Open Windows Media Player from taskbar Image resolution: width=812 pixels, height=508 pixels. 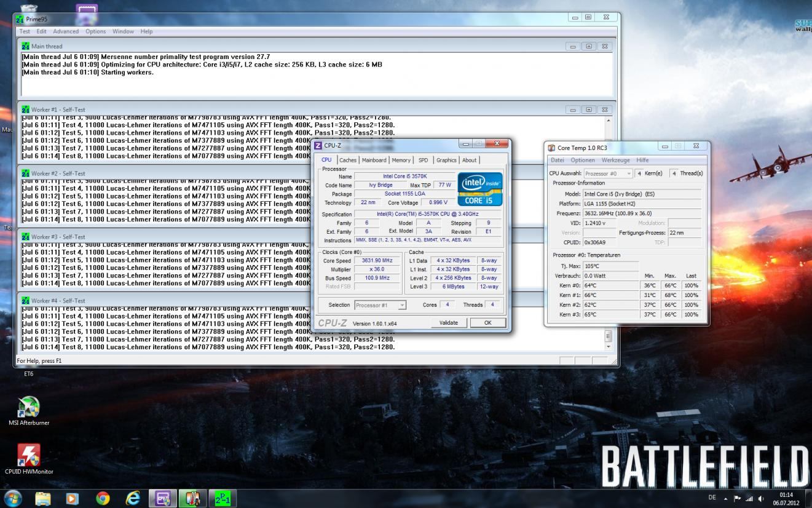(x=73, y=498)
